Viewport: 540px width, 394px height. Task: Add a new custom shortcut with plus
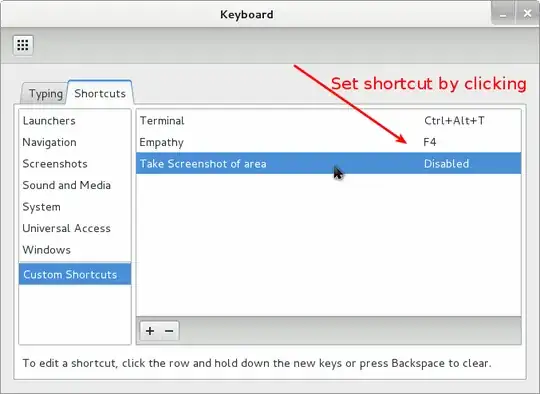(x=150, y=331)
